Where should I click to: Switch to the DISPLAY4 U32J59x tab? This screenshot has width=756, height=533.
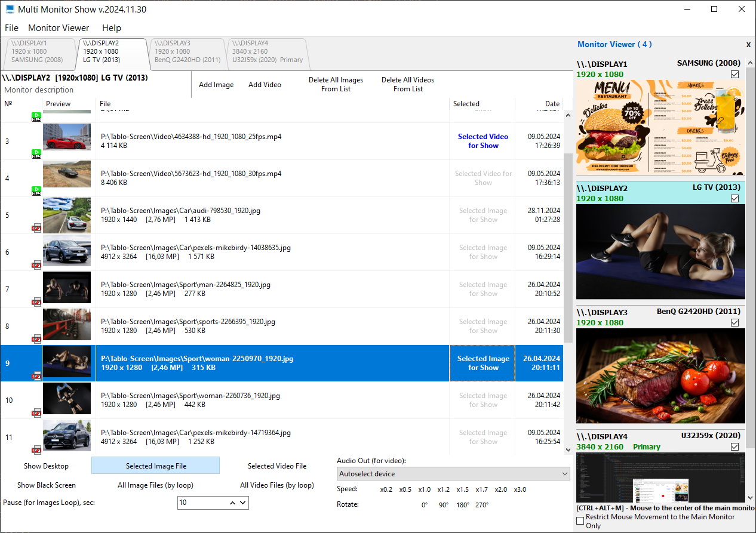click(267, 51)
